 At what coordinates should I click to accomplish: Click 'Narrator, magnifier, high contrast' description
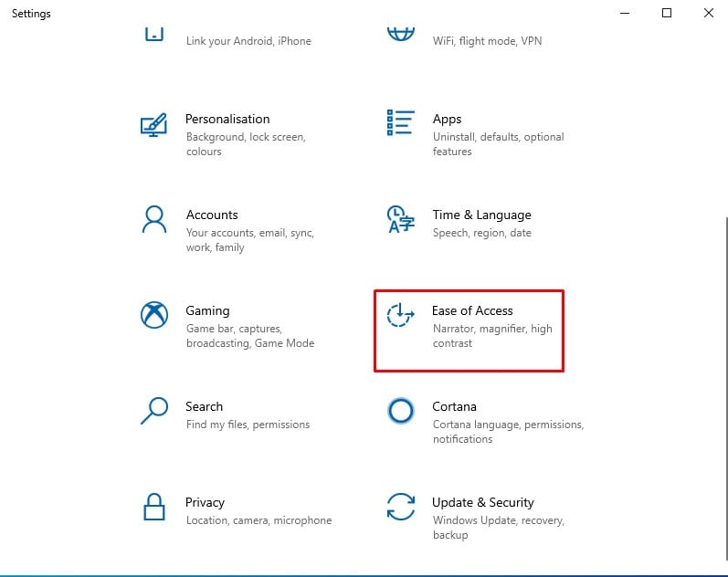point(492,336)
